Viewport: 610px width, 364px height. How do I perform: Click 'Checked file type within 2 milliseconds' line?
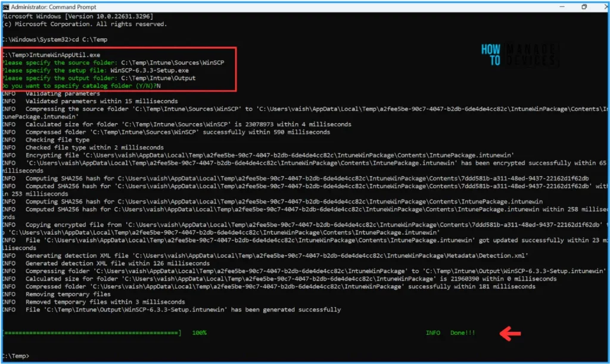[x=83, y=147]
